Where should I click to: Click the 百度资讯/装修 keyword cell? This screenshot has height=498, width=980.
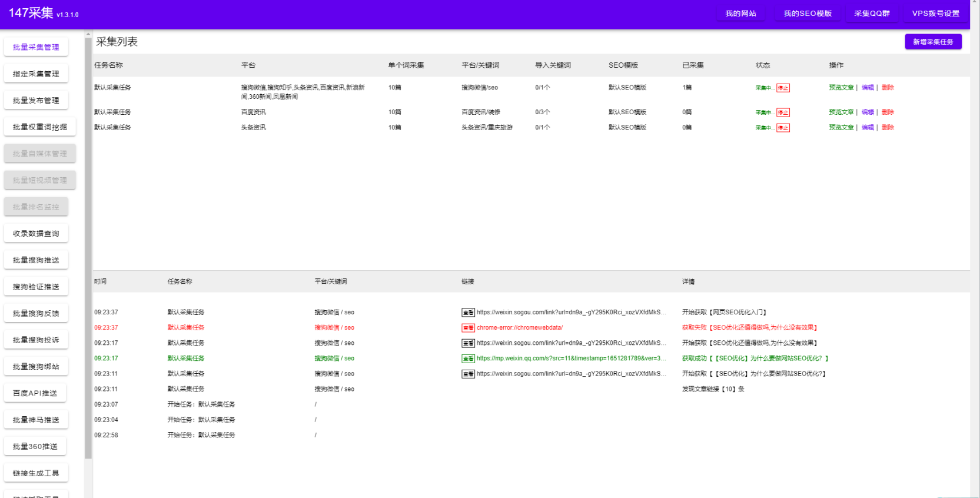[x=481, y=112]
